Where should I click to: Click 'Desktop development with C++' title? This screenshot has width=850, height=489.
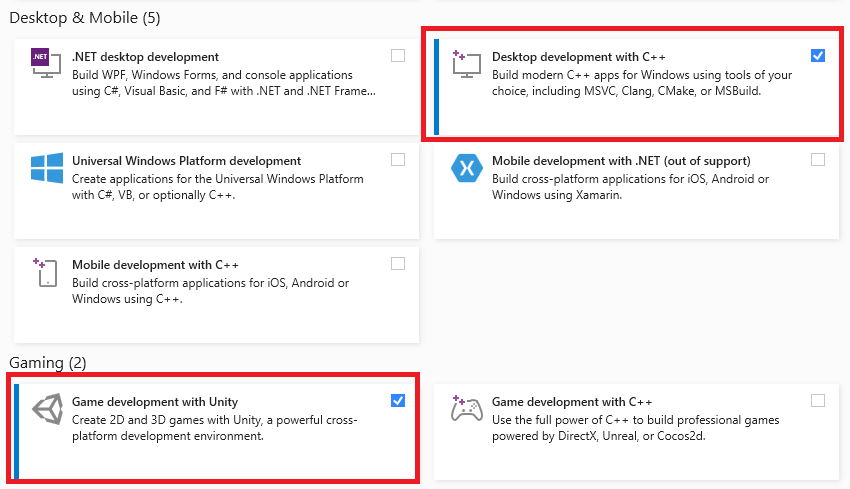point(578,57)
